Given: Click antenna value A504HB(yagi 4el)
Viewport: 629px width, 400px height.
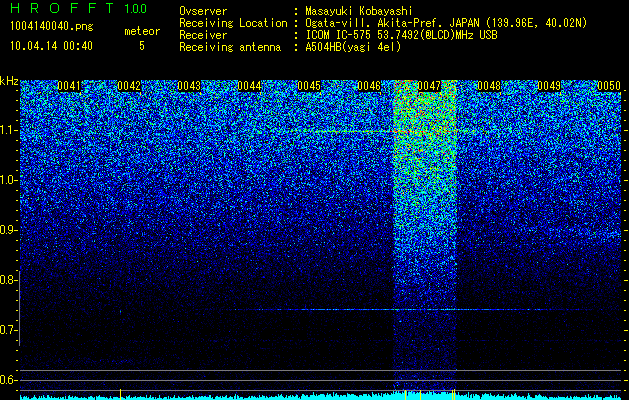Looking at the screenshot, I should tap(353, 47).
